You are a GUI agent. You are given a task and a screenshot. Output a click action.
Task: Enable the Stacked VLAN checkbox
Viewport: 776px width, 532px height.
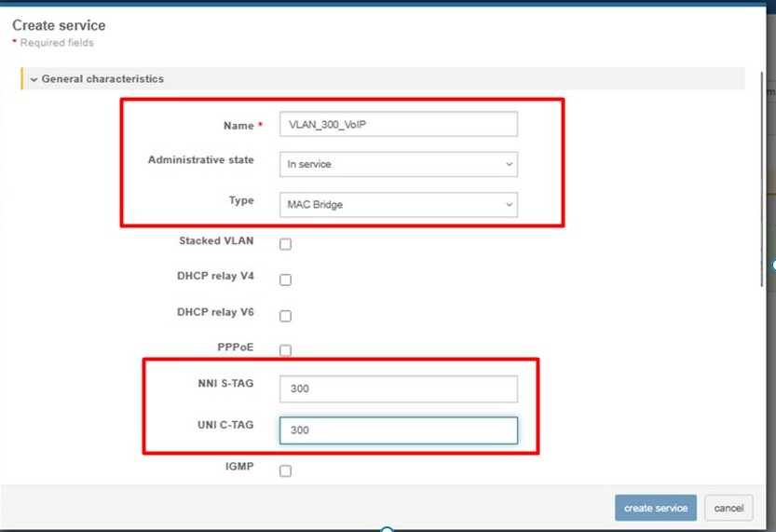(286, 244)
